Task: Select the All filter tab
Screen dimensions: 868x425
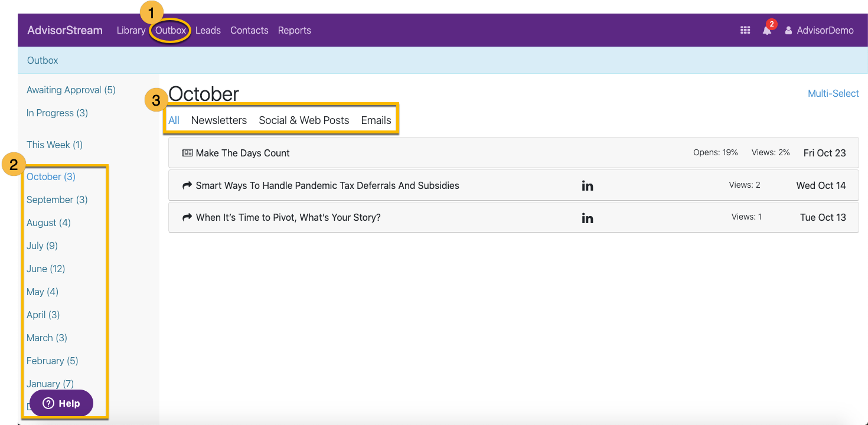Action: click(x=174, y=120)
